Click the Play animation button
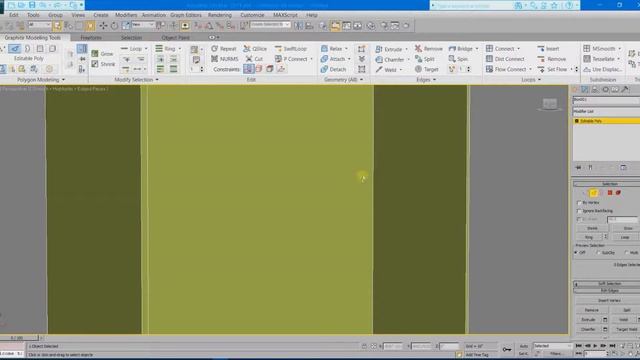The width and height of the screenshot is (640, 360). [595, 346]
